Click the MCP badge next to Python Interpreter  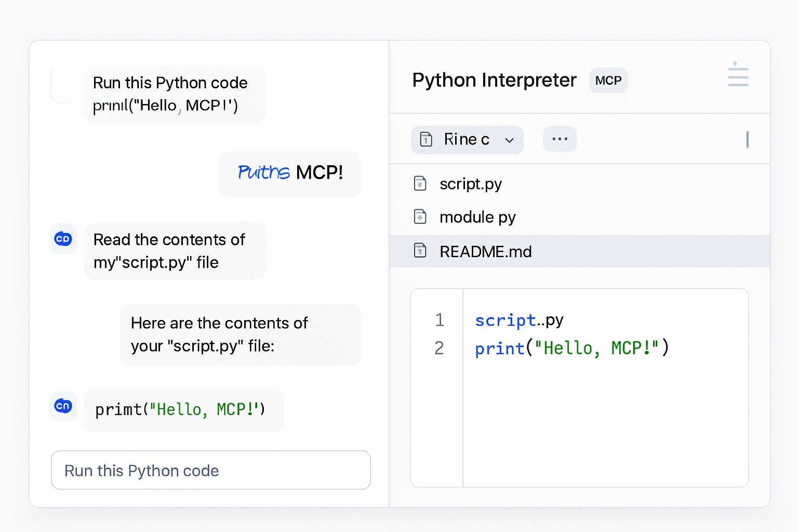pos(608,81)
